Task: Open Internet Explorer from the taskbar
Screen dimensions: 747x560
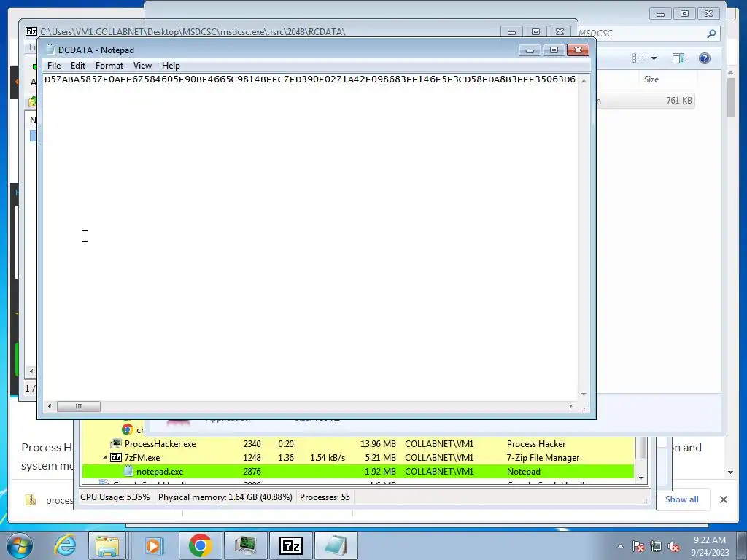Action: click(65, 545)
